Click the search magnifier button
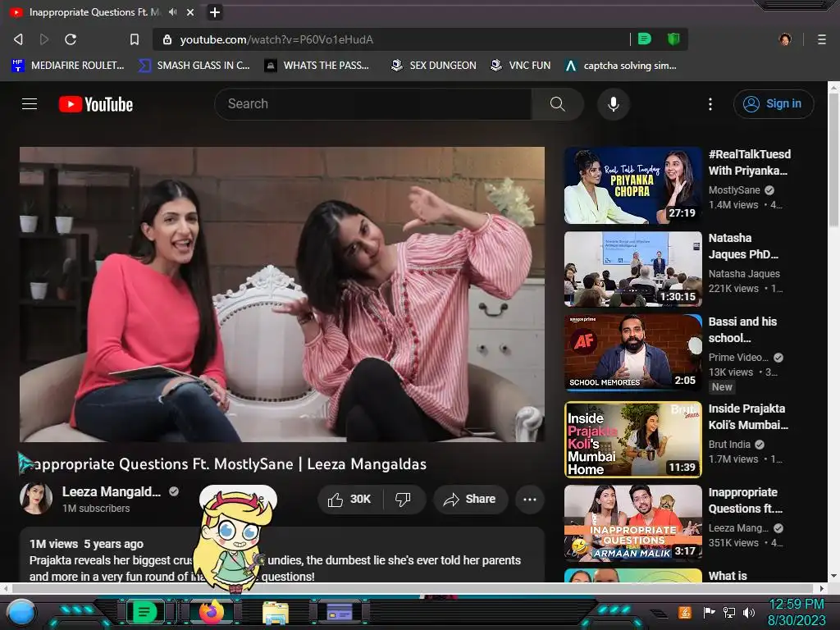 click(x=557, y=104)
